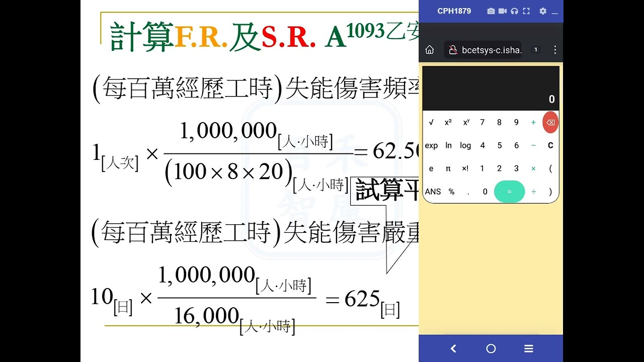Click the minus operator key
This screenshot has width=644, height=362.
click(533, 146)
